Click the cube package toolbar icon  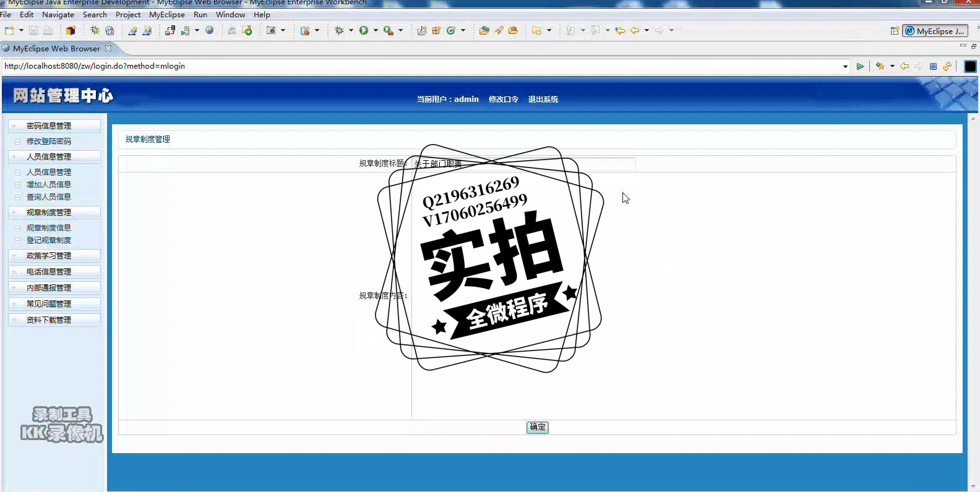pyautogui.click(x=71, y=30)
